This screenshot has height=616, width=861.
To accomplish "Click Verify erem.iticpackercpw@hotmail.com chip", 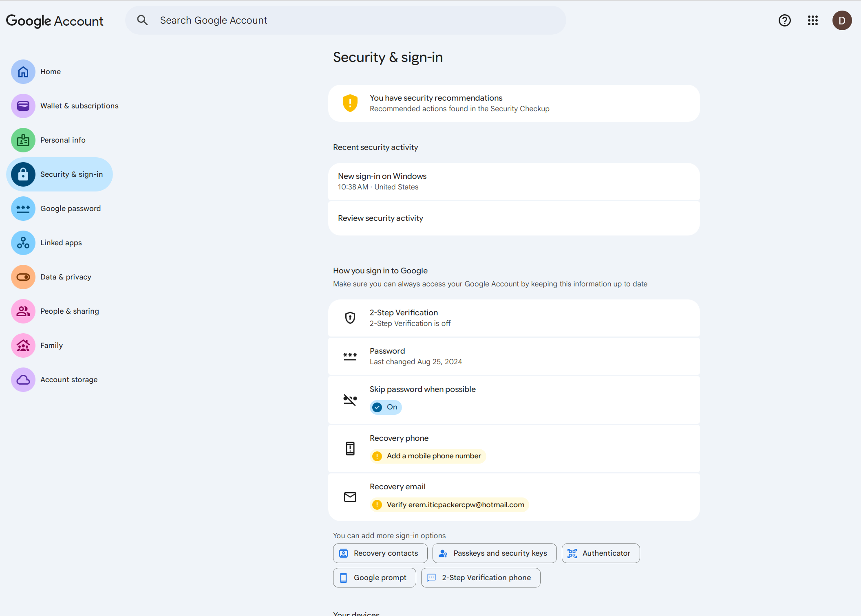I will pos(450,505).
